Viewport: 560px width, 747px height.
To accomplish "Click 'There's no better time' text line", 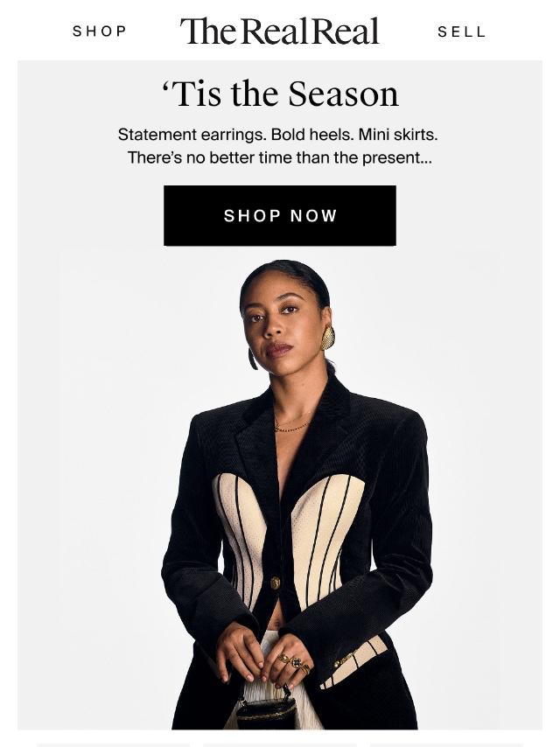I will click(280, 157).
